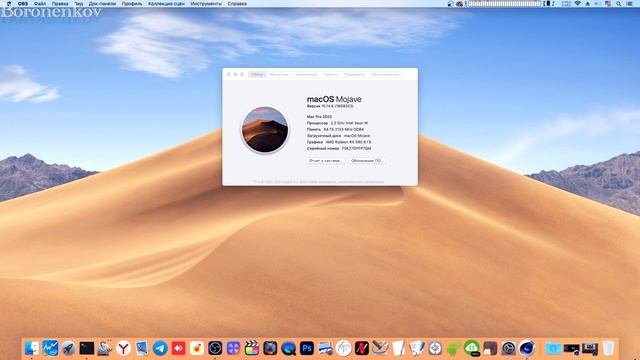Click the macOS Mojave circular logo image
640x360 pixels.
[x=265, y=130]
